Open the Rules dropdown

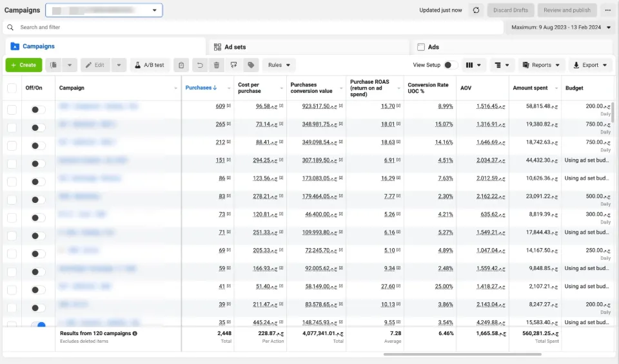279,65
